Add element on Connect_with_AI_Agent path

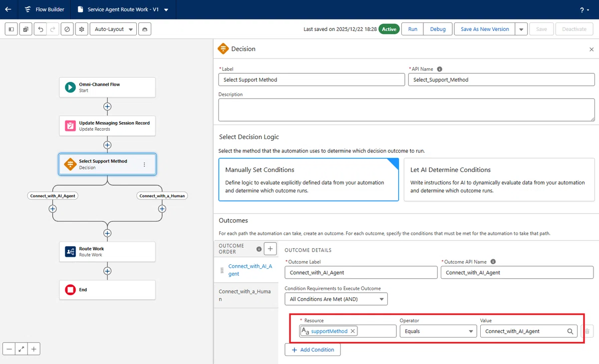[52, 209]
